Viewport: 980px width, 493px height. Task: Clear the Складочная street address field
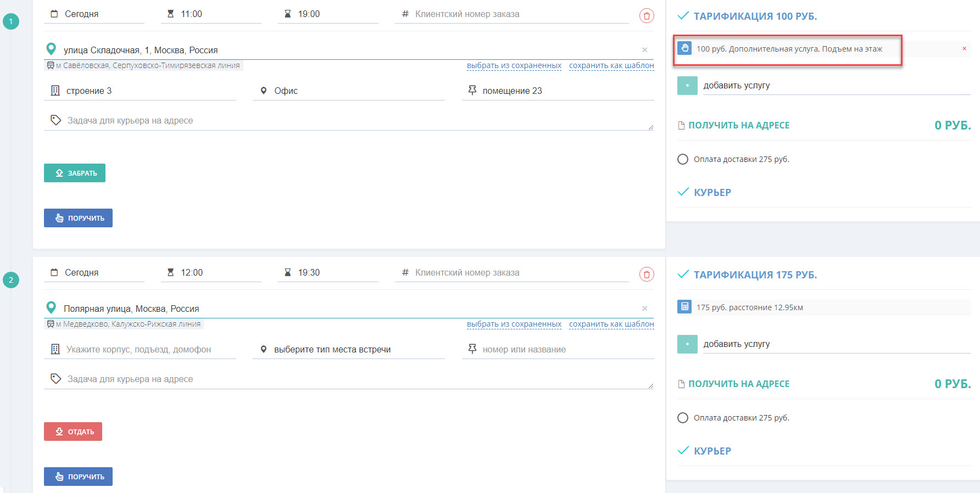tap(645, 50)
